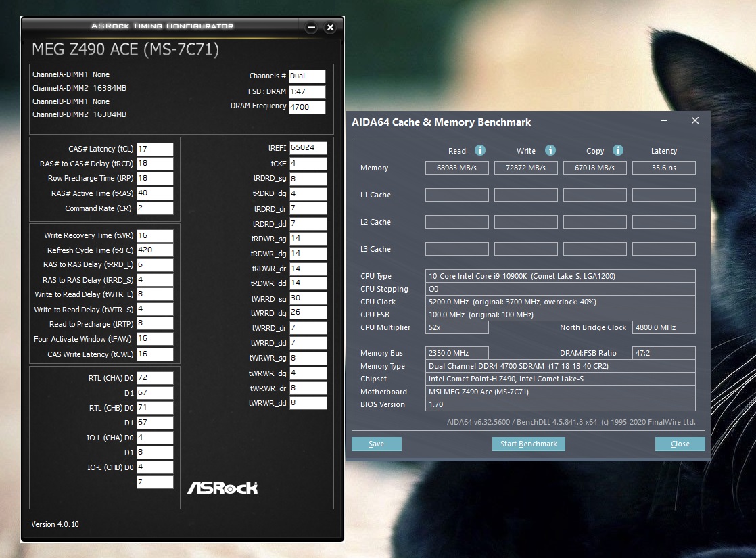Click the Memory Type value field

click(x=561, y=366)
